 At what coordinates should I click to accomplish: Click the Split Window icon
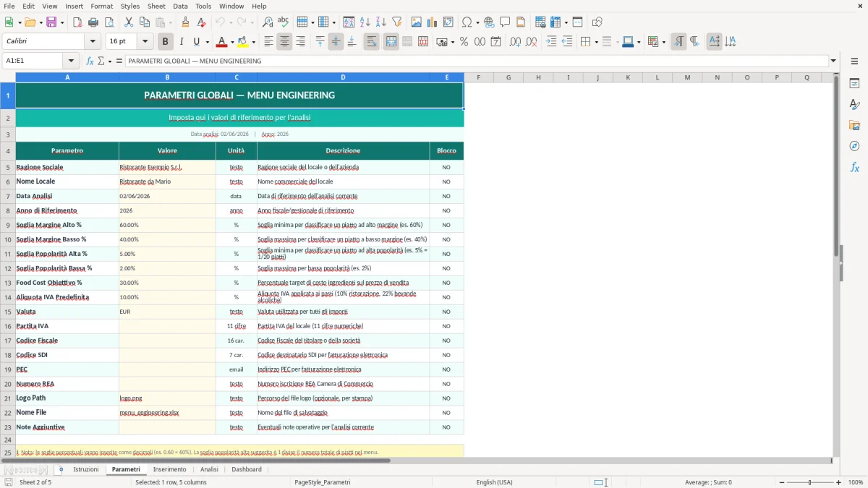[578, 22]
